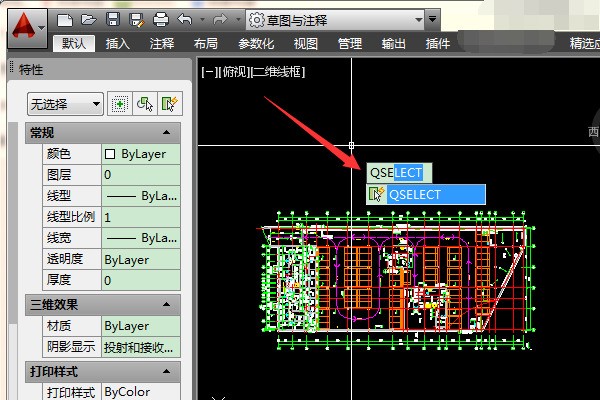Click the Quick Select icon in properties
This screenshot has height=400, width=600.
point(170,103)
